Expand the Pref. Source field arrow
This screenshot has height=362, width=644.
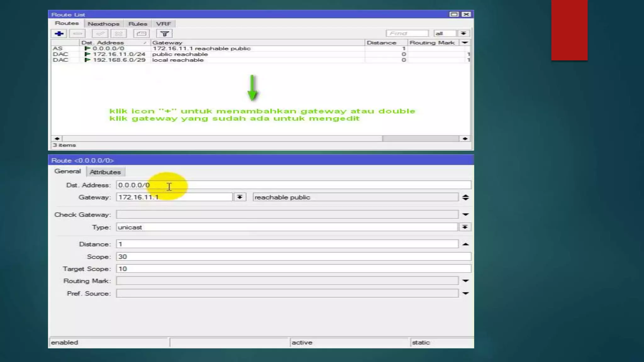[465, 293]
